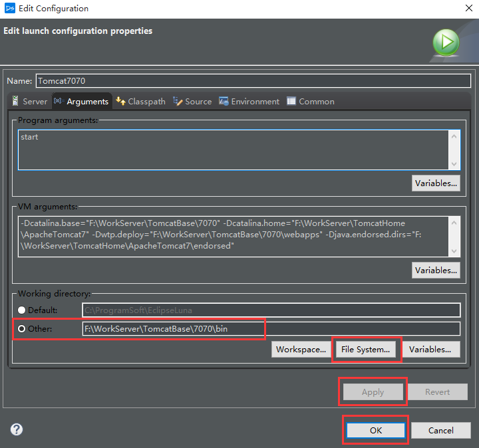479x448 pixels.
Task: Switch to the Arguments tab
Action: pyautogui.click(x=81, y=101)
